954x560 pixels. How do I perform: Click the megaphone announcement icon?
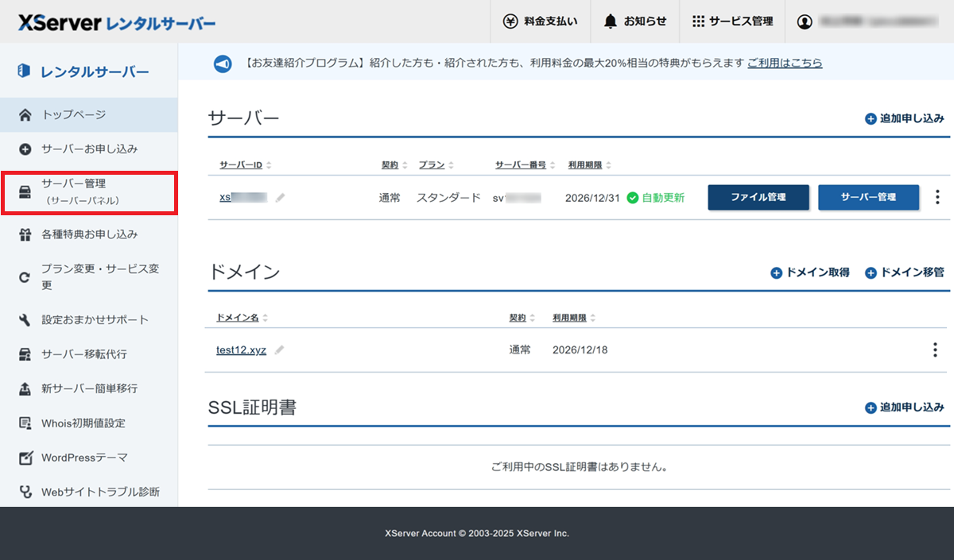pyautogui.click(x=223, y=64)
